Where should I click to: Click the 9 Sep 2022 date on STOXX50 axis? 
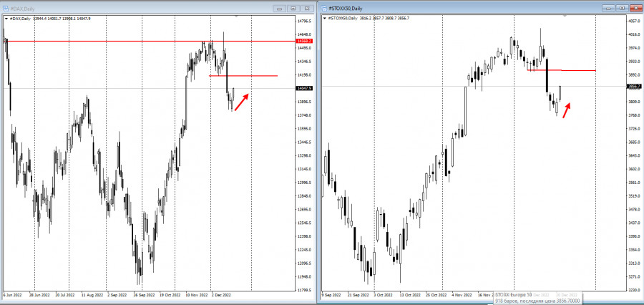click(x=332, y=295)
